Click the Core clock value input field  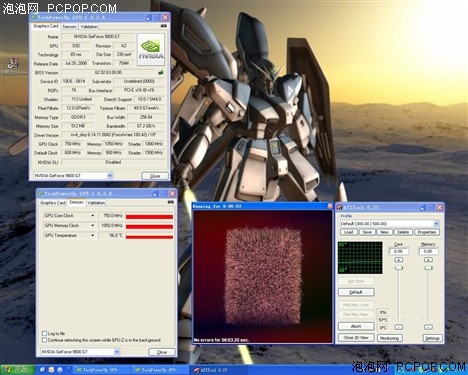click(399, 251)
